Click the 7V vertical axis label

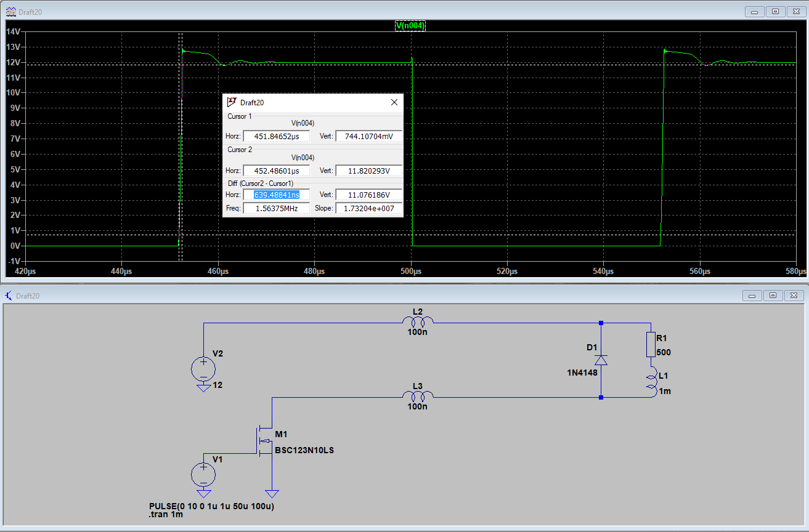[x=15, y=139]
